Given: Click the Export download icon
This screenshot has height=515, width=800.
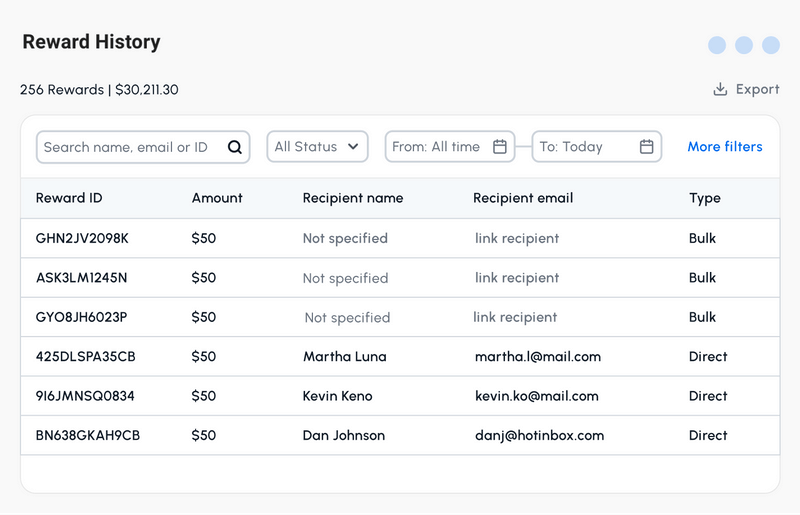Looking at the screenshot, I should pos(720,89).
